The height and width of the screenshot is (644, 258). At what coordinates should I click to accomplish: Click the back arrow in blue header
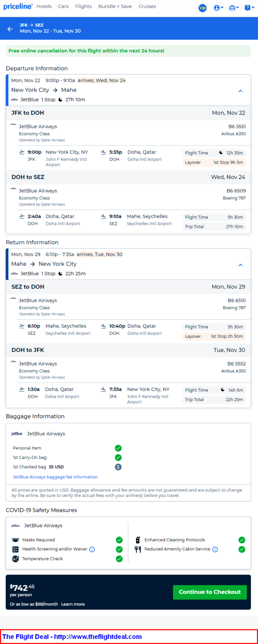(x=10, y=29)
